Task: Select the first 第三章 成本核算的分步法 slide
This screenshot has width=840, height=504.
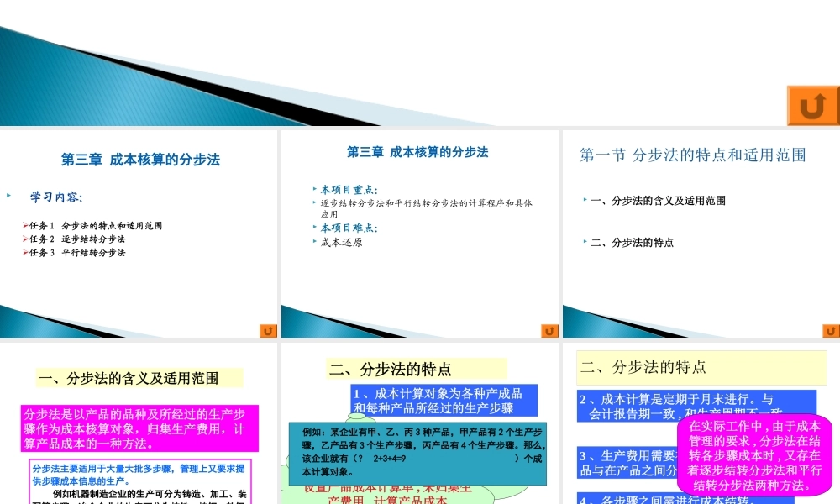Action: tap(139, 160)
